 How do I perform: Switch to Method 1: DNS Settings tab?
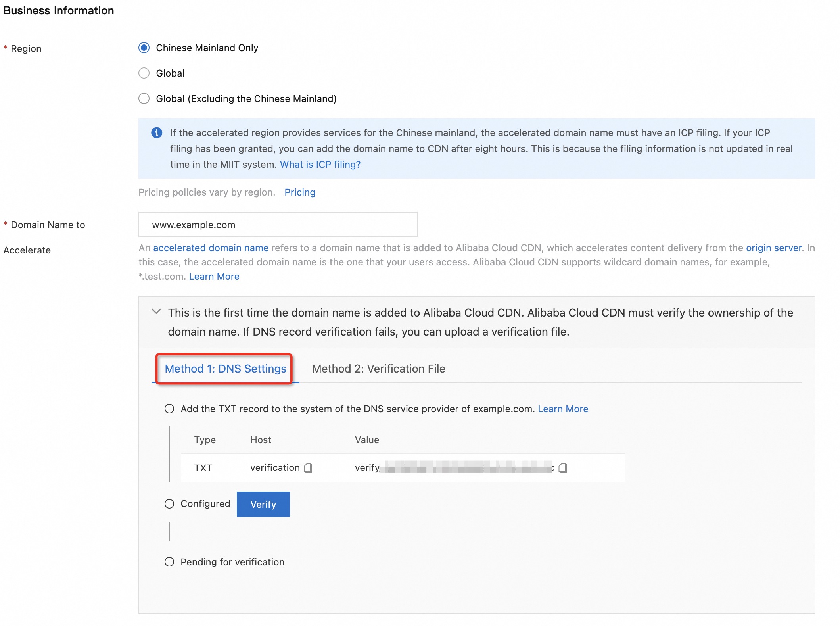[225, 369]
